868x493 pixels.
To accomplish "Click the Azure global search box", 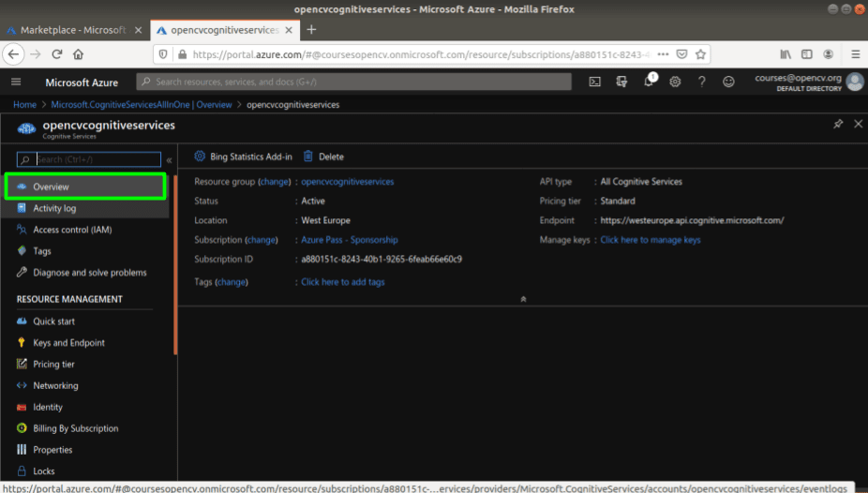I will [x=353, y=82].
